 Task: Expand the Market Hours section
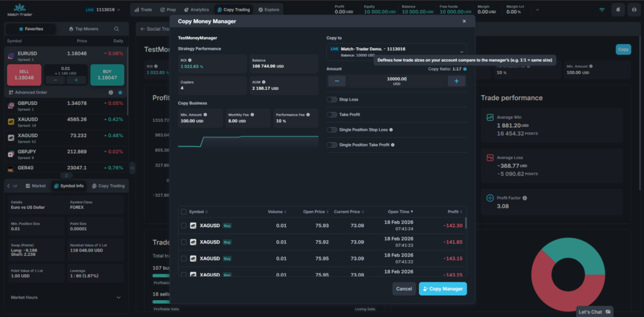(x=119, y=297)
